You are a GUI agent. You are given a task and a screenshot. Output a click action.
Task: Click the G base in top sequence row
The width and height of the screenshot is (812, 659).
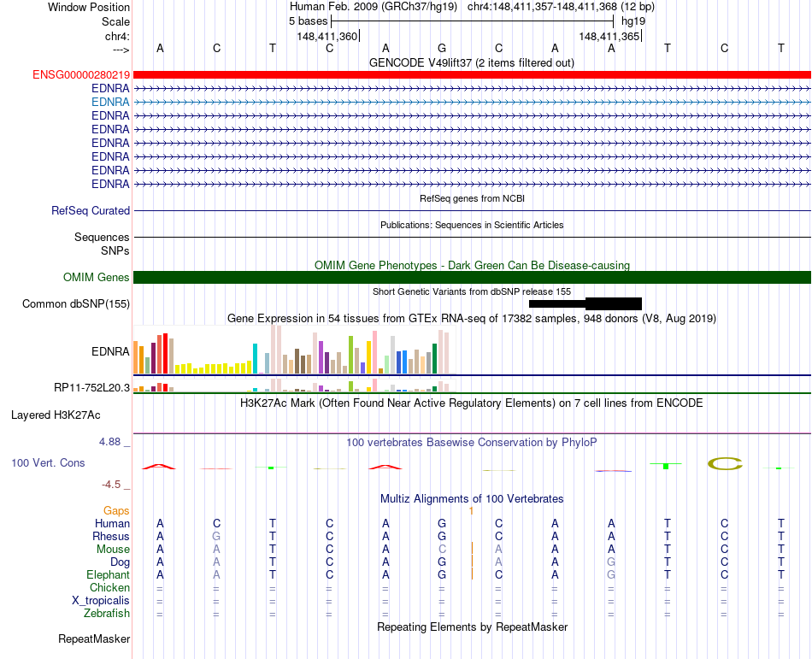[x=442, y=48]
